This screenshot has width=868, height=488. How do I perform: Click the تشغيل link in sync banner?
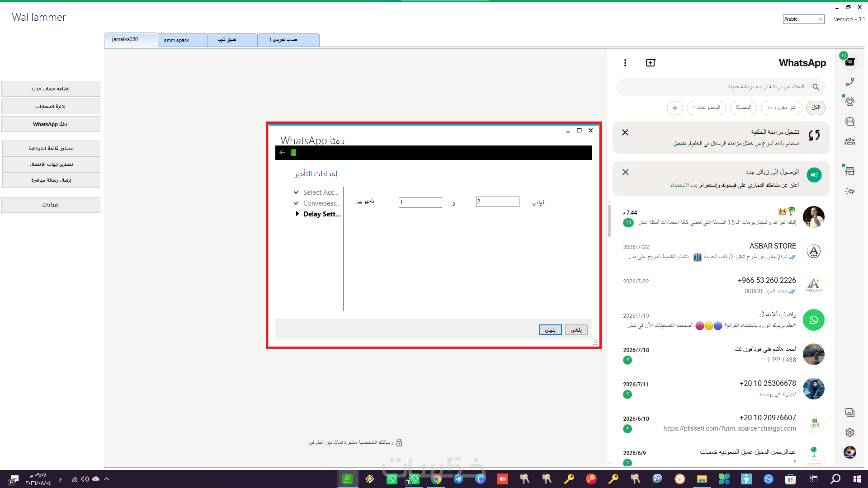(x=680, y=144)
